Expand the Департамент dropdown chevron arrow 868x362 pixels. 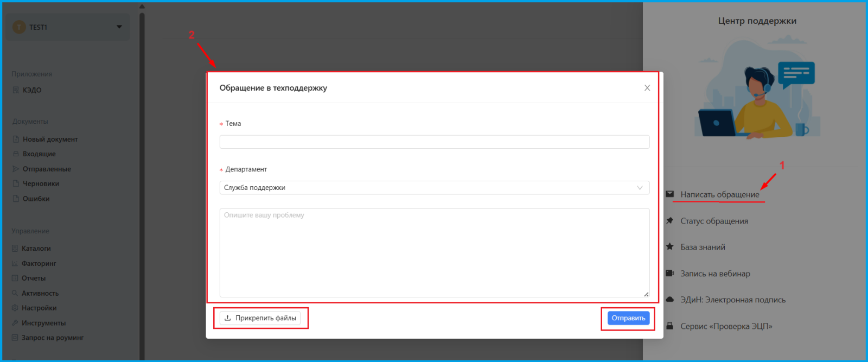tap(640, 188)
